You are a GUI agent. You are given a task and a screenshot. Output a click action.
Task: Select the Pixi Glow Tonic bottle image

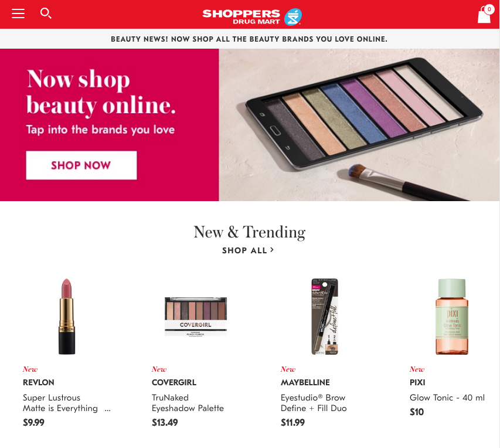tap(452, 316)
